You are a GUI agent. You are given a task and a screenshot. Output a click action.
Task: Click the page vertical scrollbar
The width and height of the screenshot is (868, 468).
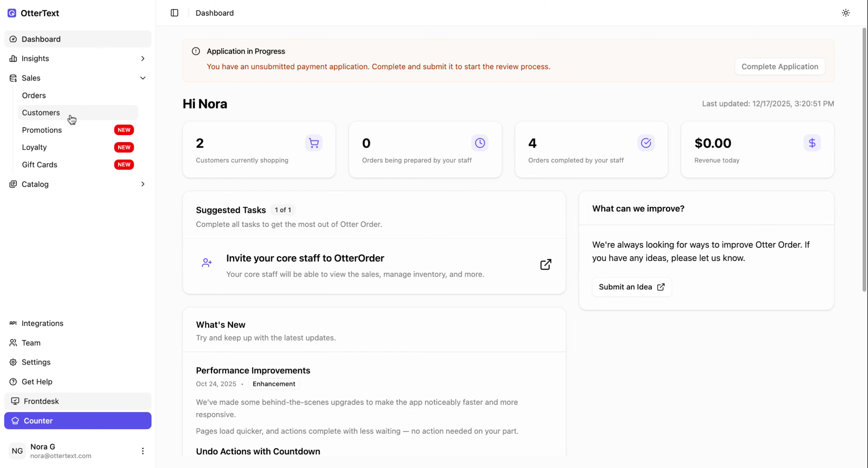(x=864, y=158)
